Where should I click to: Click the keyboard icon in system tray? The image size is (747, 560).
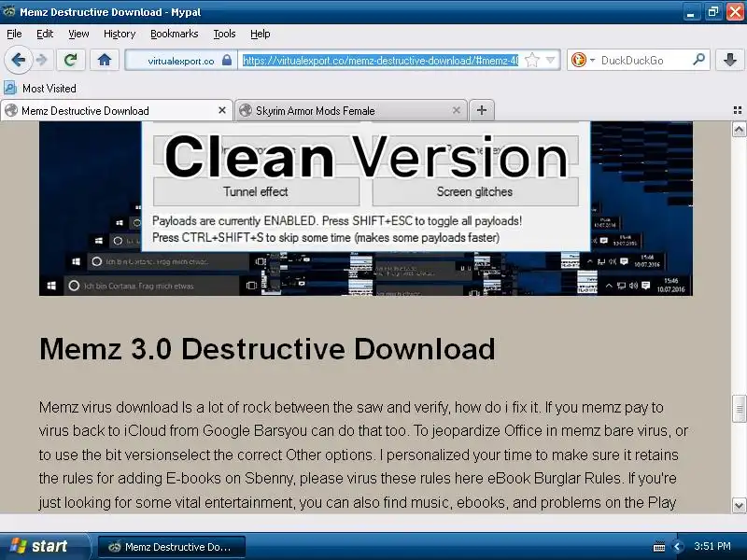click(x=659, y=547)
